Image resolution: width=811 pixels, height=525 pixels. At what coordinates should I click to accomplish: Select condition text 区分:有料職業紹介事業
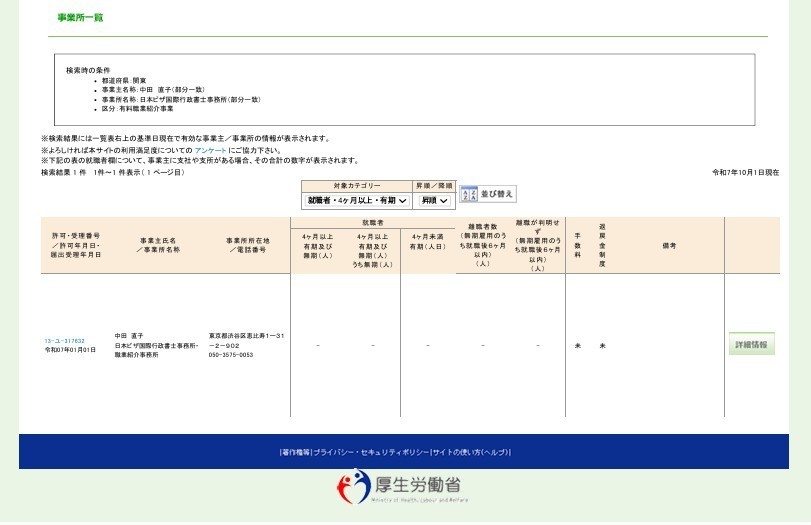138,109
